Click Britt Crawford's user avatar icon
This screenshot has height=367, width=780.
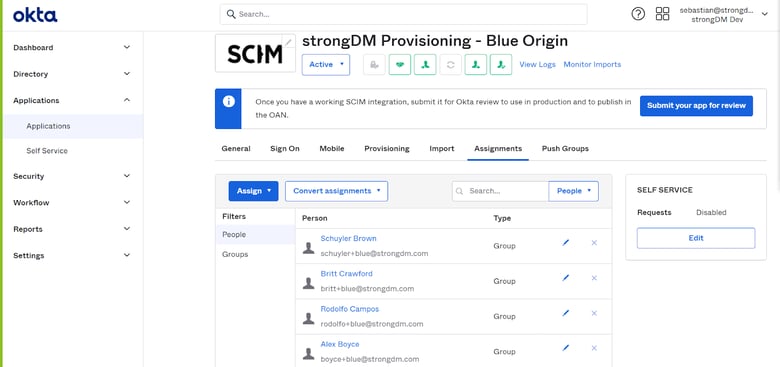coord(308,283)
